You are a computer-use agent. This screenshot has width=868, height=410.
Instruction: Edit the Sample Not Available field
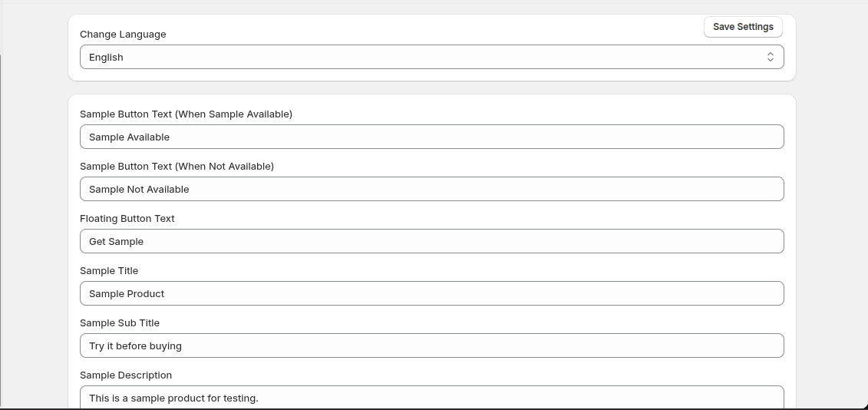432,189
